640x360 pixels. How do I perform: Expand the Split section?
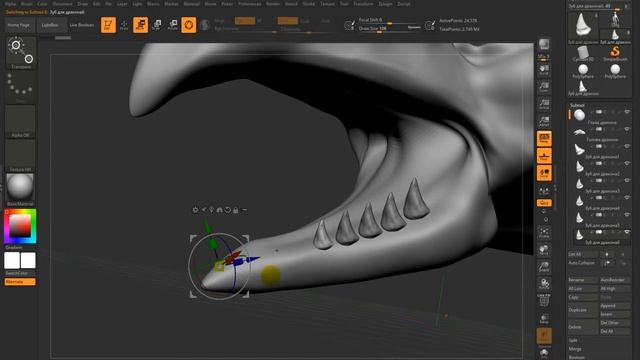(x=573, y=340)
